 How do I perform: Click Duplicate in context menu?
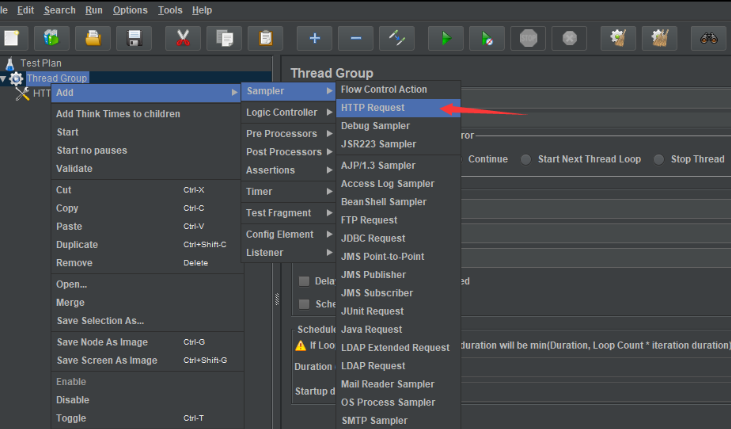(x=146, y=245)
